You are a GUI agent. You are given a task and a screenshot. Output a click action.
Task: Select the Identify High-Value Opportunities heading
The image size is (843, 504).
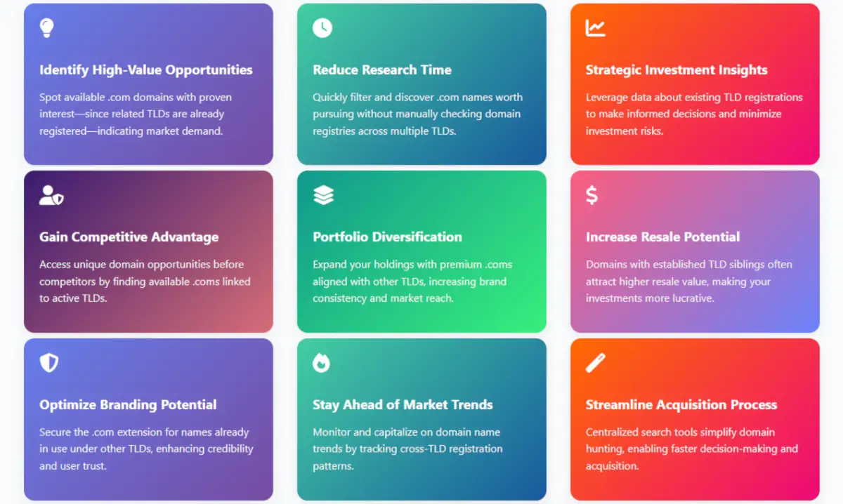coord(146,70)
